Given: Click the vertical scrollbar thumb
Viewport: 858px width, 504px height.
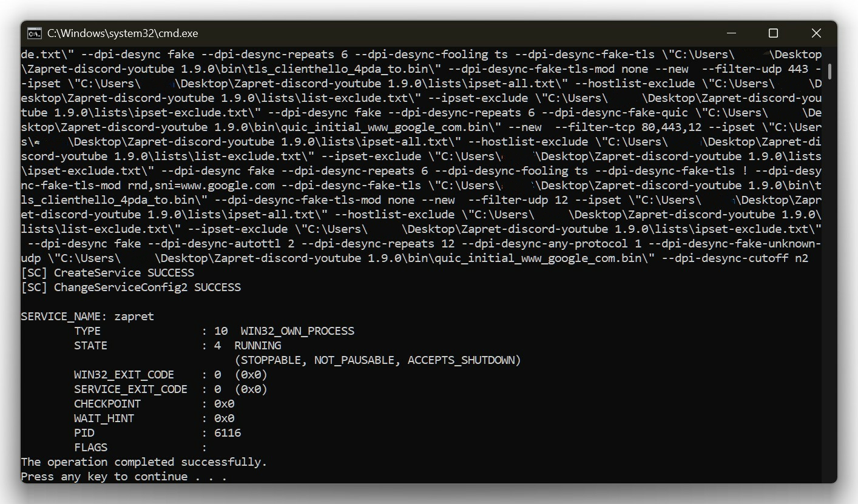Looking at the screenshot, I should [x=829, y=71].
